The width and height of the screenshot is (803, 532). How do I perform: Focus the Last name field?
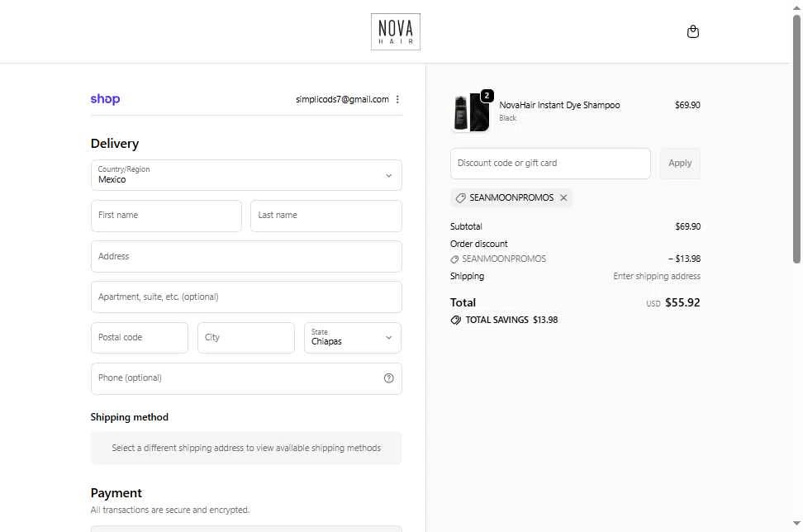(x=326, y=216)
